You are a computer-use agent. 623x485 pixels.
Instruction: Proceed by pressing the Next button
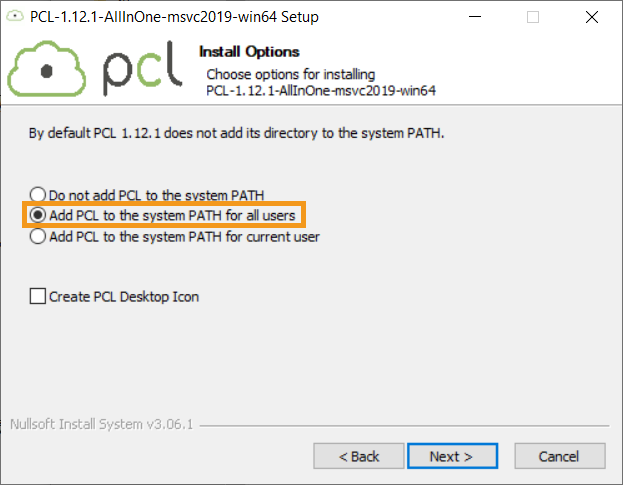(x=451, y=456)
